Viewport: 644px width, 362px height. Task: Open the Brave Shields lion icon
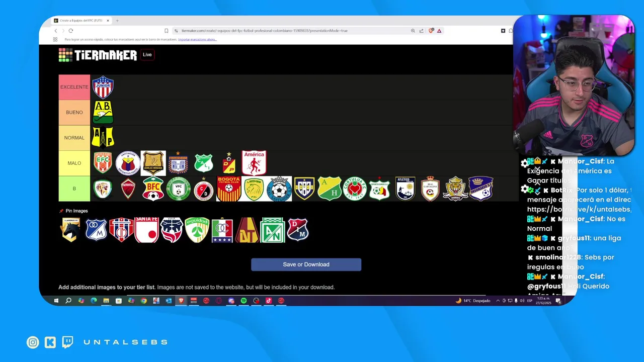click(x=431, y=31)
